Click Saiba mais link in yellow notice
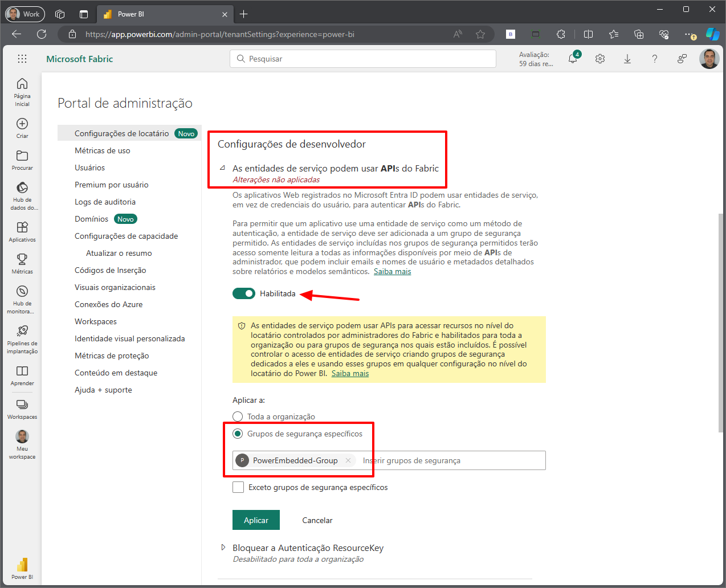The height and width of the screenshot is (588, 726). (x=350, y=374)
